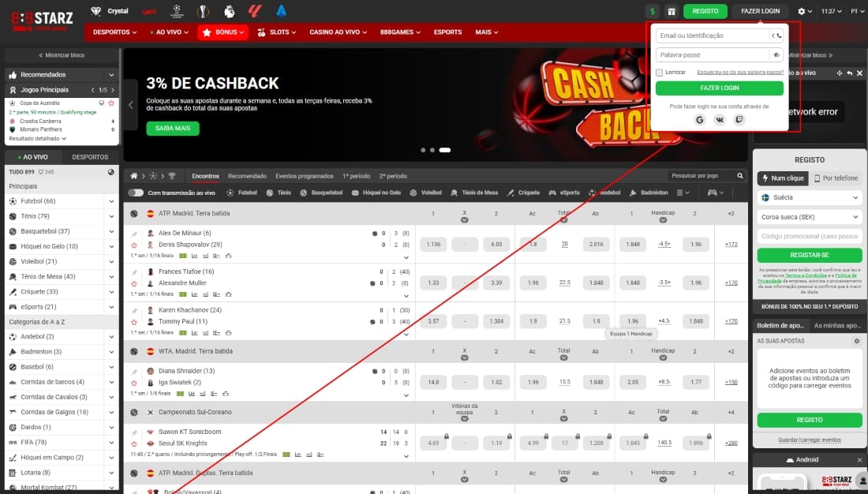
Task: Filter by Futebol in sport strip
Action: (242, 193)
